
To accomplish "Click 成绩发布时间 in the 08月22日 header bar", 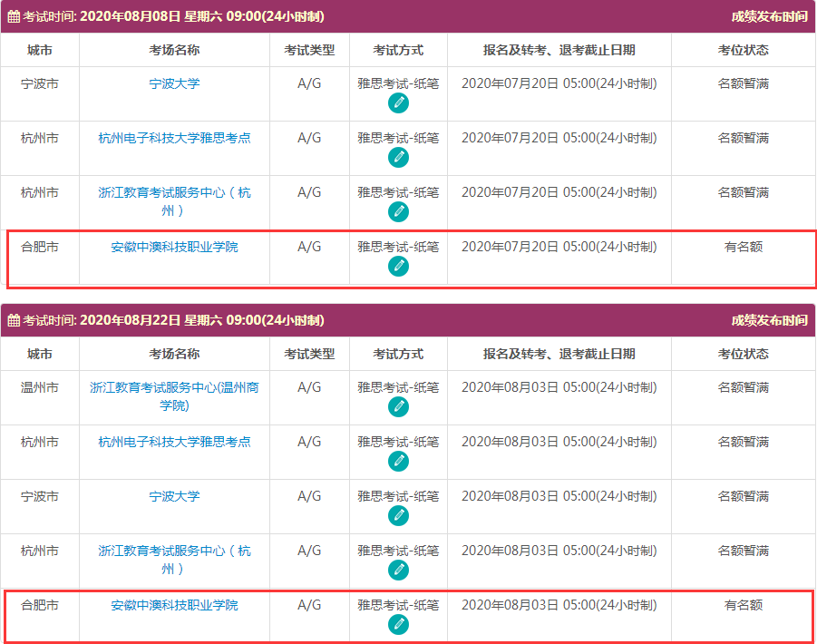I will (769, 320).
